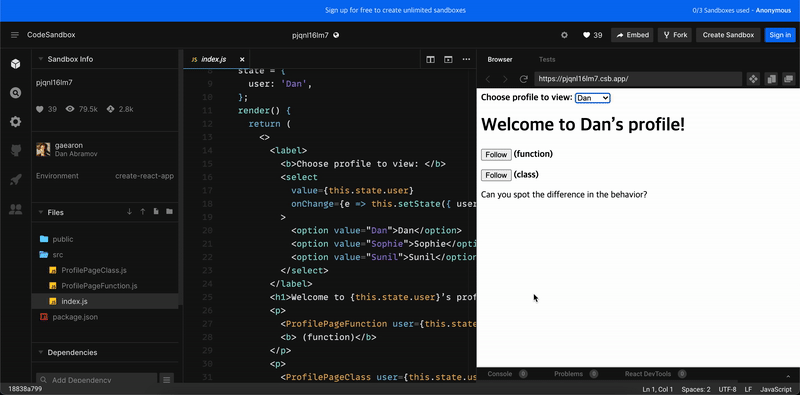Click the Sign in button
This screenshot has height=395, width=800.
pos(780,35)
